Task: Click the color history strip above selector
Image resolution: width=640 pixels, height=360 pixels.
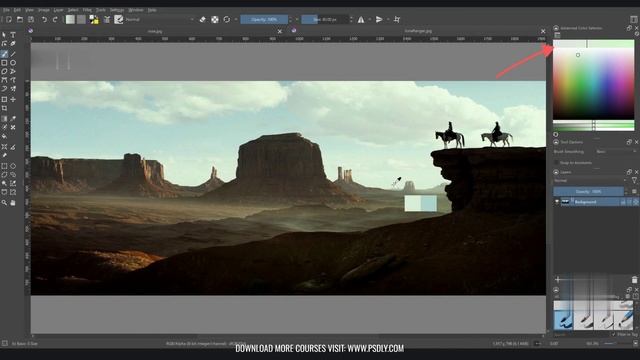Action: 593,44
